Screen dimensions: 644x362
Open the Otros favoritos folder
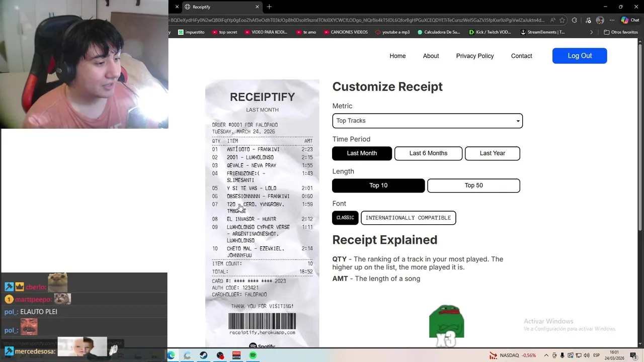620,32
